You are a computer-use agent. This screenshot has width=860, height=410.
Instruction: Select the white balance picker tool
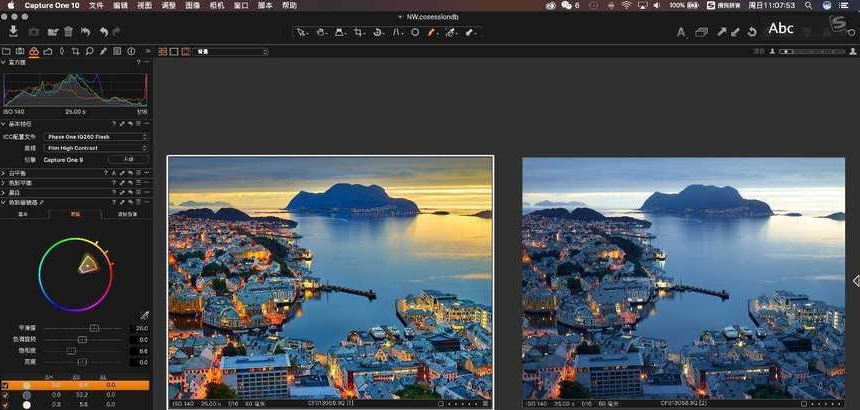pos(451,32)
